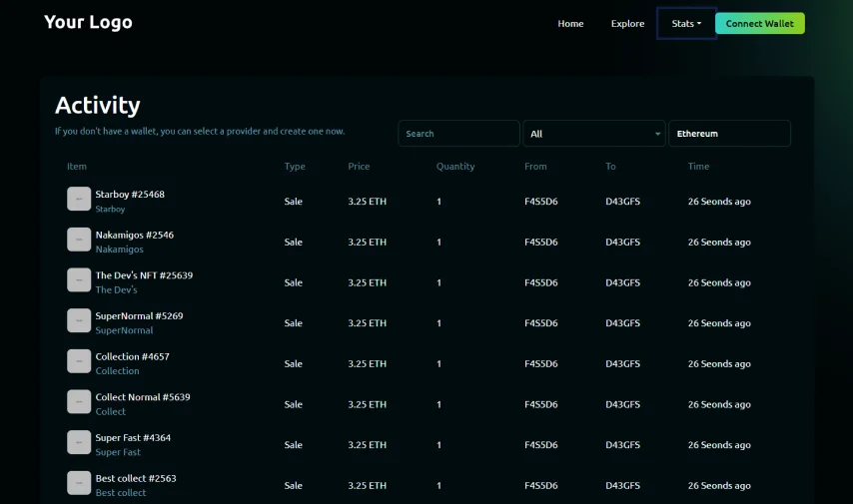853x504 pixels.
Task: Click the Your Logo brand link
Action: coord(88,22)
